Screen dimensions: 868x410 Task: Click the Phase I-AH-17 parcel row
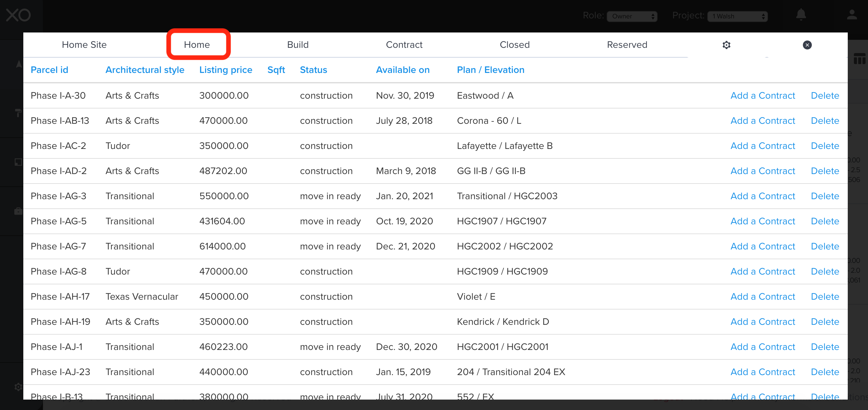pos(60,297)
